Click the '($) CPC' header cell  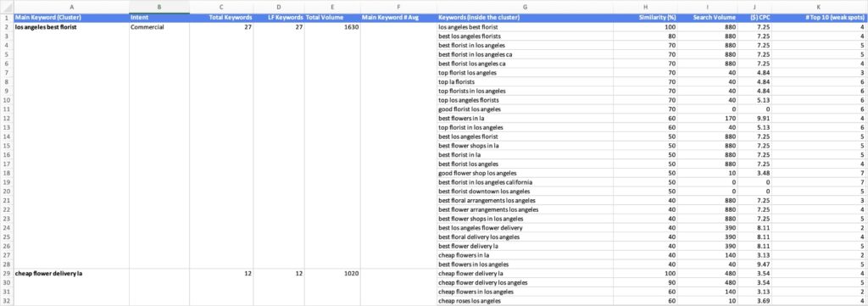click(754, 18)
